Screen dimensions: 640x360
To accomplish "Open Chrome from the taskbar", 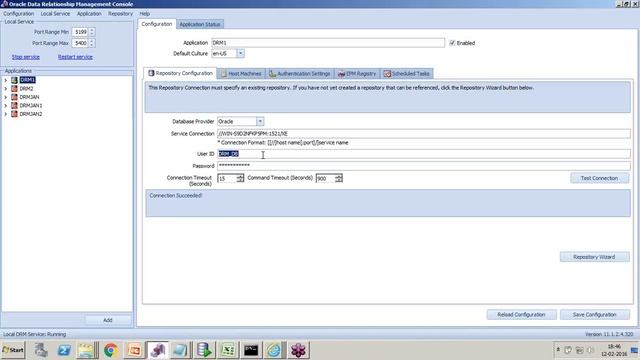I will click(x=111, y=350).
